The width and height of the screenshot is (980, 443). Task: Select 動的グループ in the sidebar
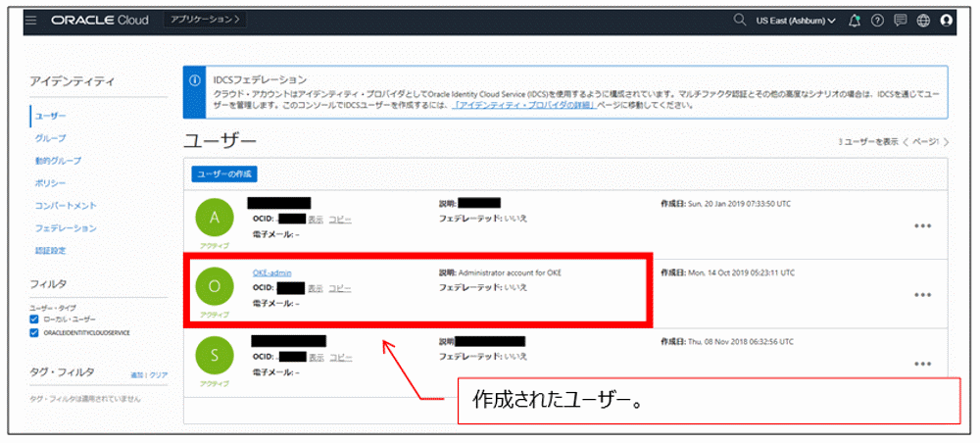(58, 161)
